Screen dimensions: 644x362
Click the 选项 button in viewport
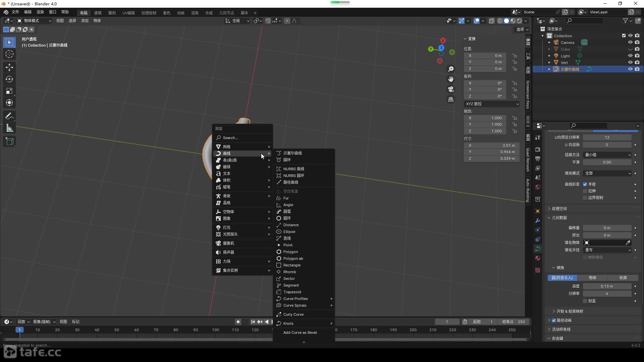tap(522, 29)
